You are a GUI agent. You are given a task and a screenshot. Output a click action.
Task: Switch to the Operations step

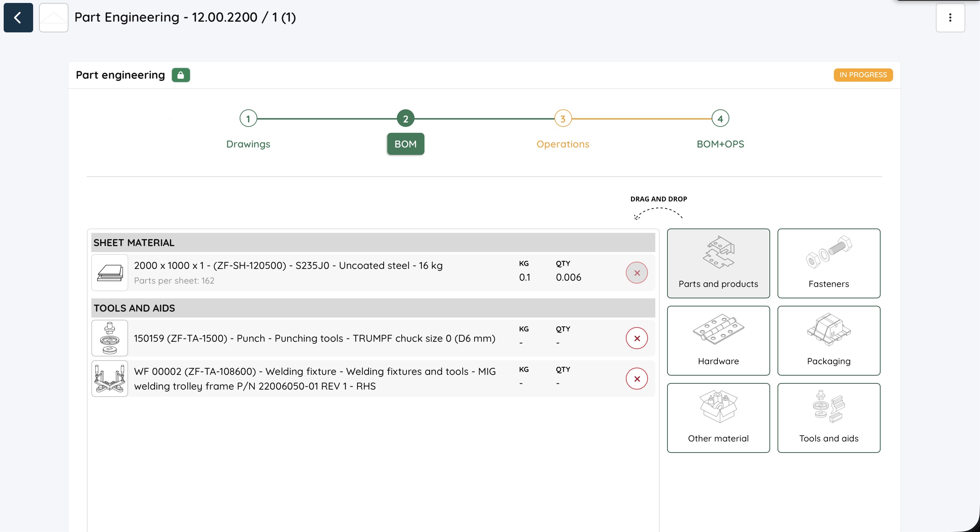pos(562,144)
